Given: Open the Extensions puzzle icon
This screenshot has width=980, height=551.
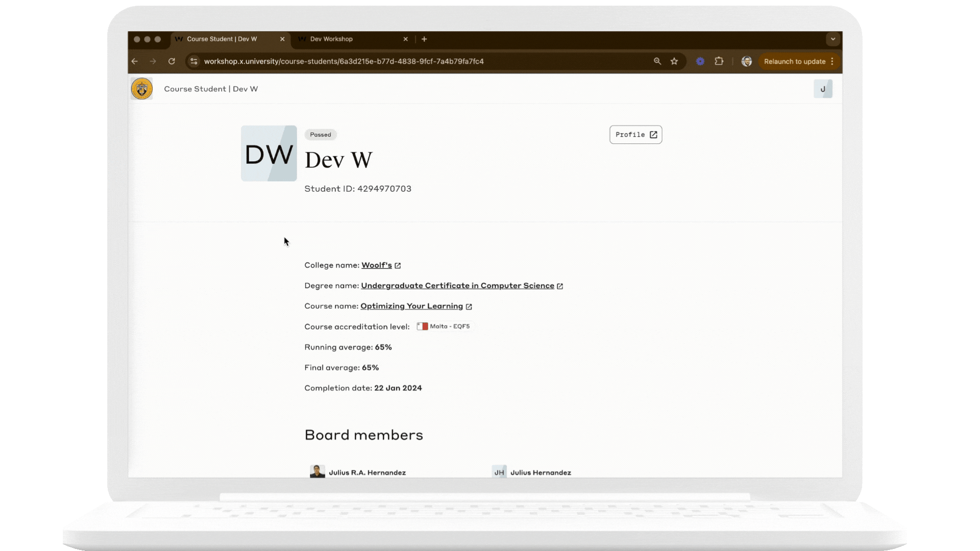Looking at the screenshot, I should [719, 61].
